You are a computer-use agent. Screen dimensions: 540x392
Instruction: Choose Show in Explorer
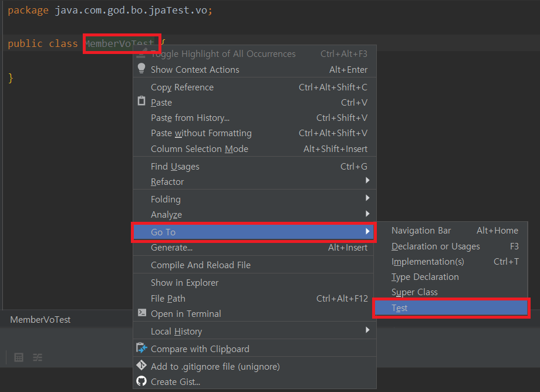click(255, 283)
